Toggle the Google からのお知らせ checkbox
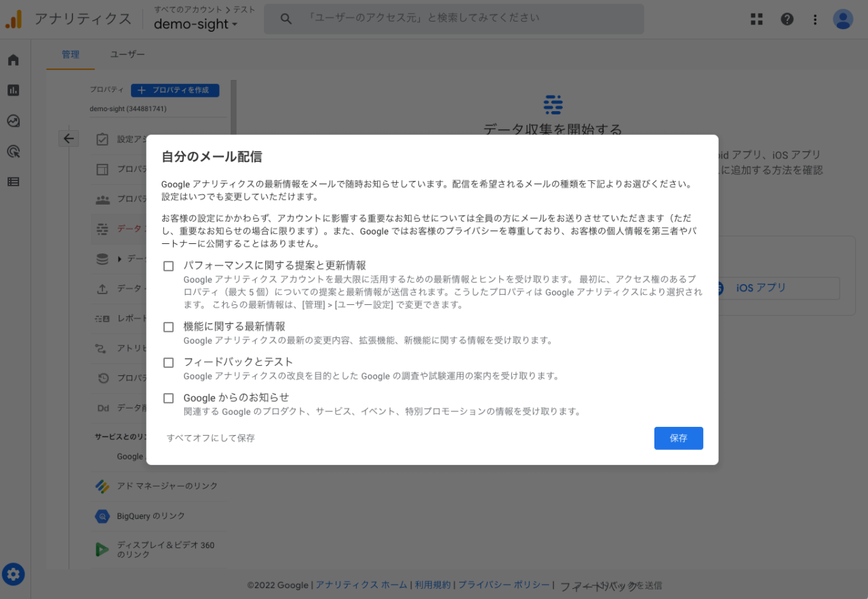868x599 pixels. 169,398
